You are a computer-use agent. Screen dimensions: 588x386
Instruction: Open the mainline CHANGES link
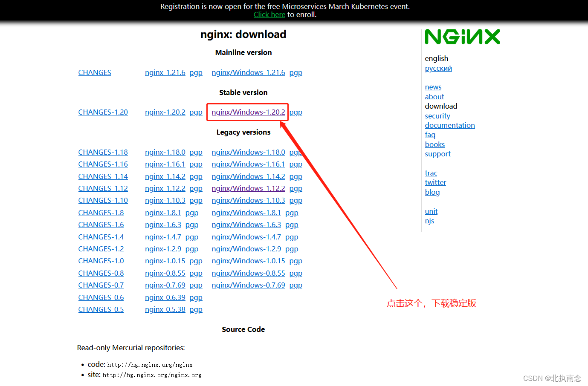95,72
